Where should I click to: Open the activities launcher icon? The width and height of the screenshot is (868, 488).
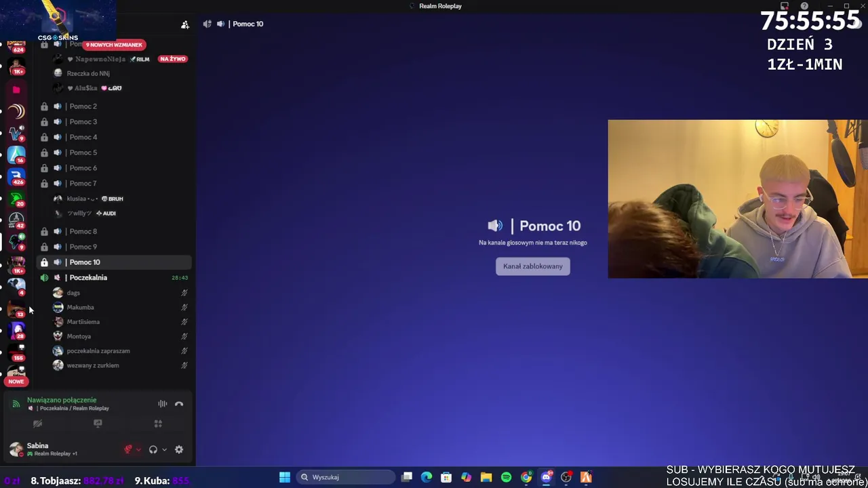[158, 424]
